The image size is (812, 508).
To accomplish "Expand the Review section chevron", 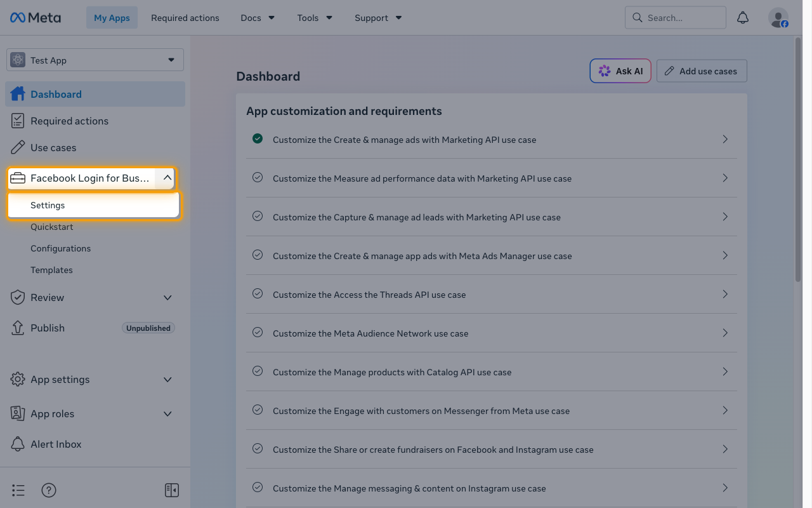I will tap(167, 297).
